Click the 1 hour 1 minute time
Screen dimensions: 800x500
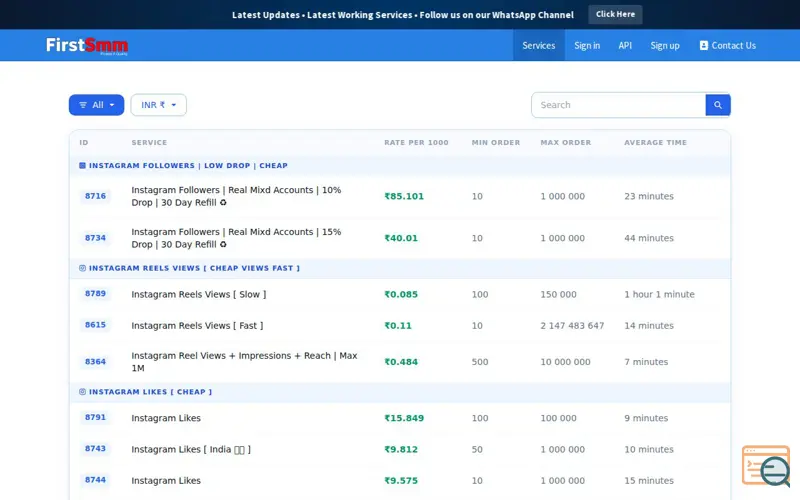(659, 294)
